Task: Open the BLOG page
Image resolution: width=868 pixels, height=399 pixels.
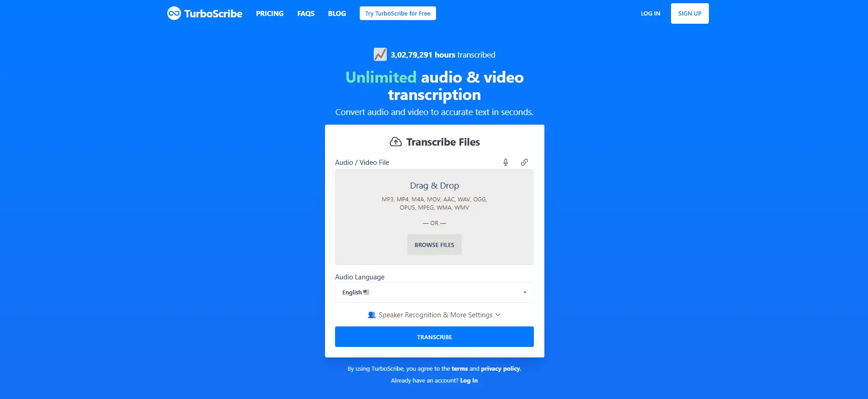Action: tap(337, 14)
